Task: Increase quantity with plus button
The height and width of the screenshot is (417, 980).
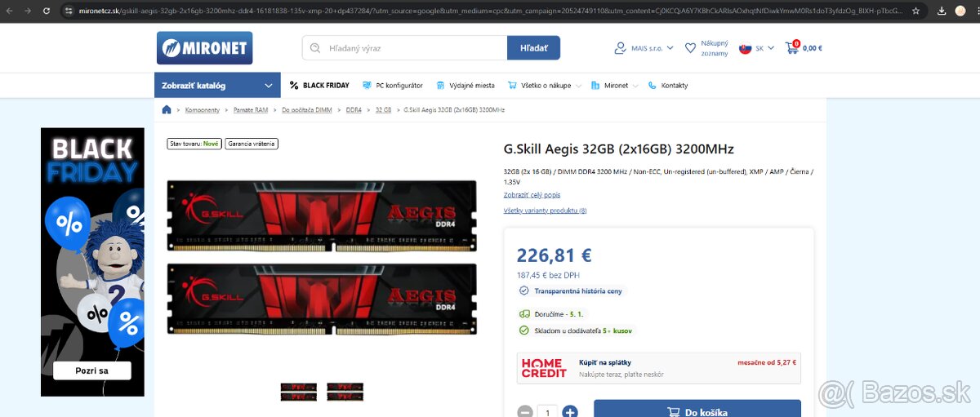Action: point(570,412)
